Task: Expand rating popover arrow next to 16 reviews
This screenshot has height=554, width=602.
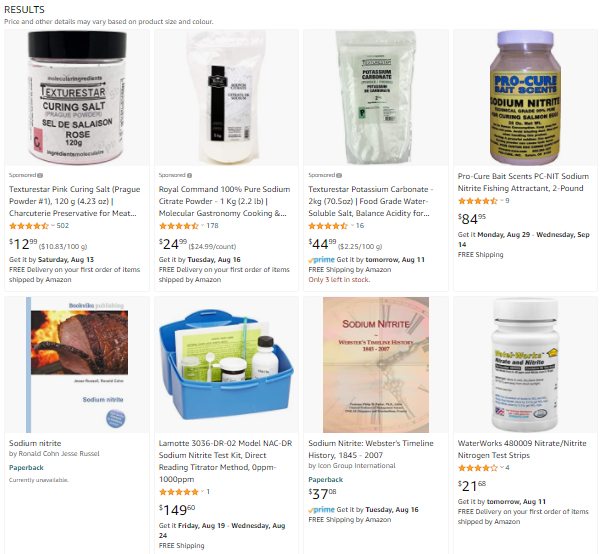Action: pyautogui.click(x=352, y=226)
